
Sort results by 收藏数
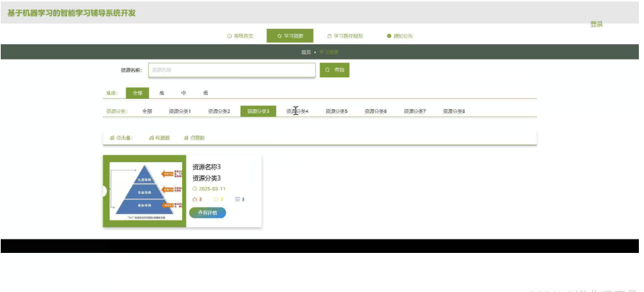tap(159, 138)
